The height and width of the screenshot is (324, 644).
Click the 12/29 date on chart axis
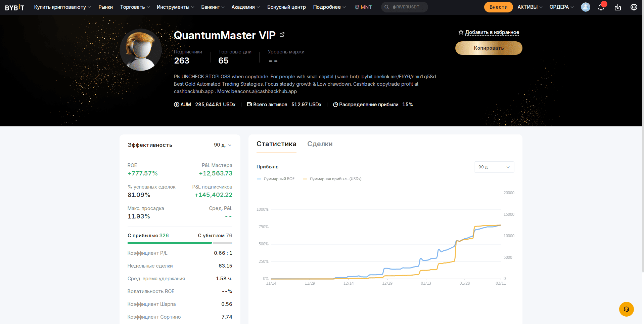387,283
